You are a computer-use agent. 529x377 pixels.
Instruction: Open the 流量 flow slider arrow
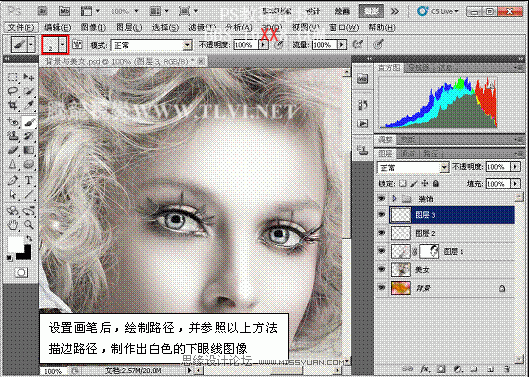pos(342,45)
